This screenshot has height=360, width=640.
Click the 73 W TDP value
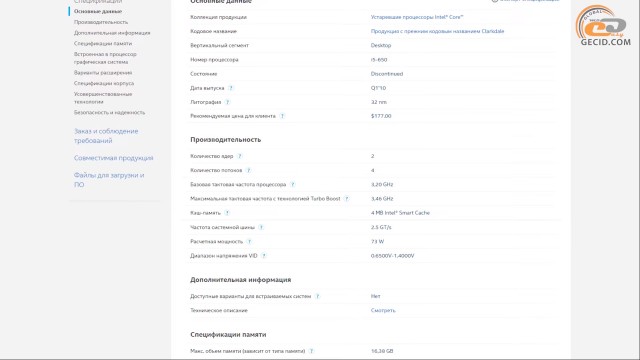coord(378,242)
